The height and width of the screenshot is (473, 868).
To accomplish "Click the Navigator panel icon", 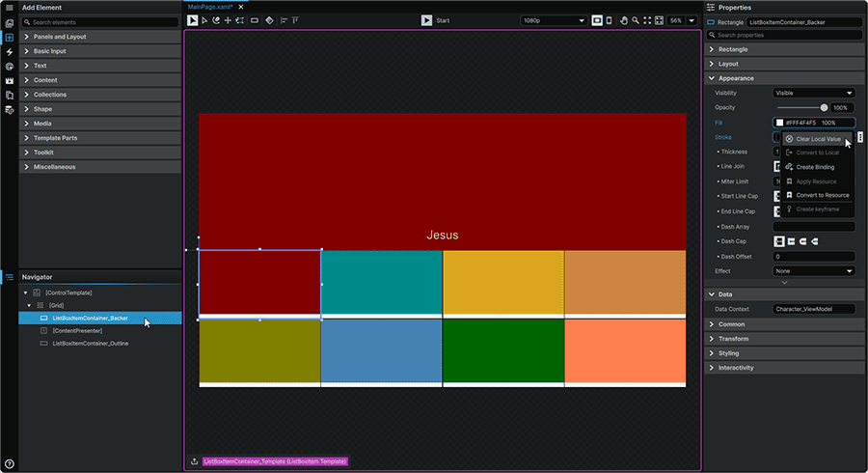I will pos(9,277).
